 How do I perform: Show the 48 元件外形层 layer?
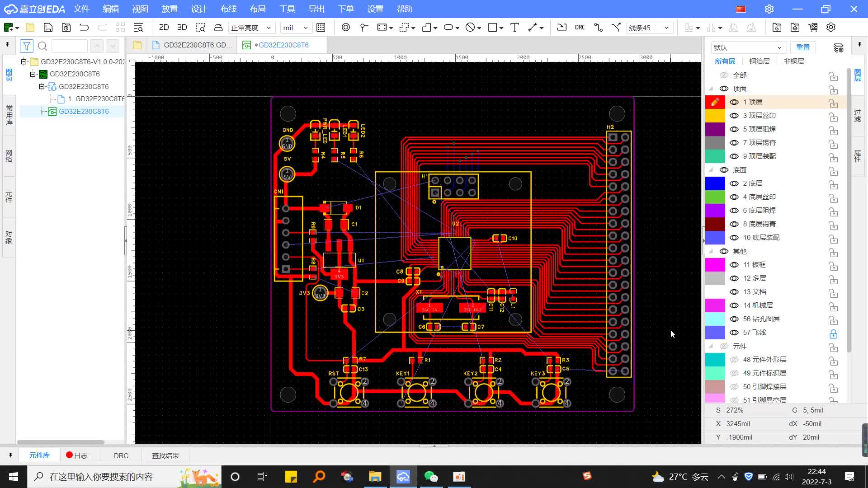point(734,360)
